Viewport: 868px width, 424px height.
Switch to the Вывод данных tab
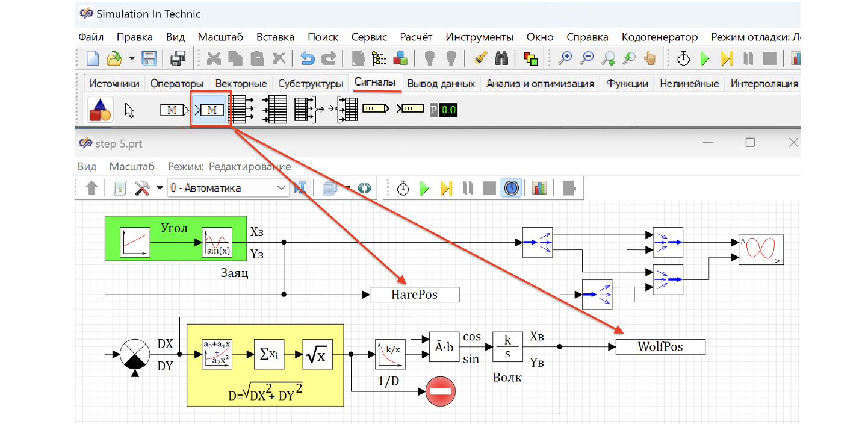[441, 84]
